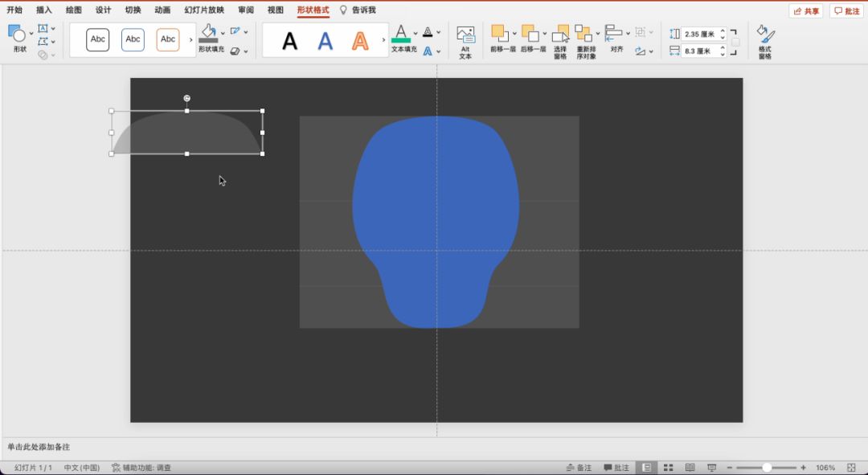Viewport: 868px width, 475px height.
Task: Click the edit shape points icon
Action: click(43, 42)
